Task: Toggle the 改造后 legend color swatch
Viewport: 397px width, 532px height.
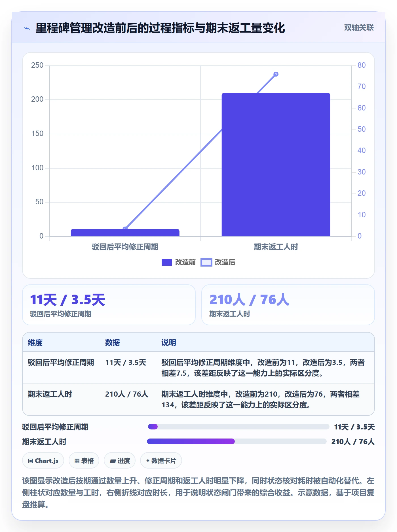Action: [x=206, y=262]
